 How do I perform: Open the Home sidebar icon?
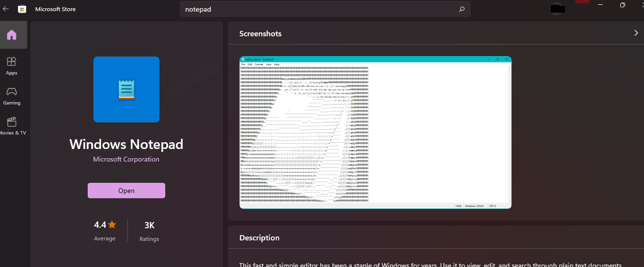(12, 35)
